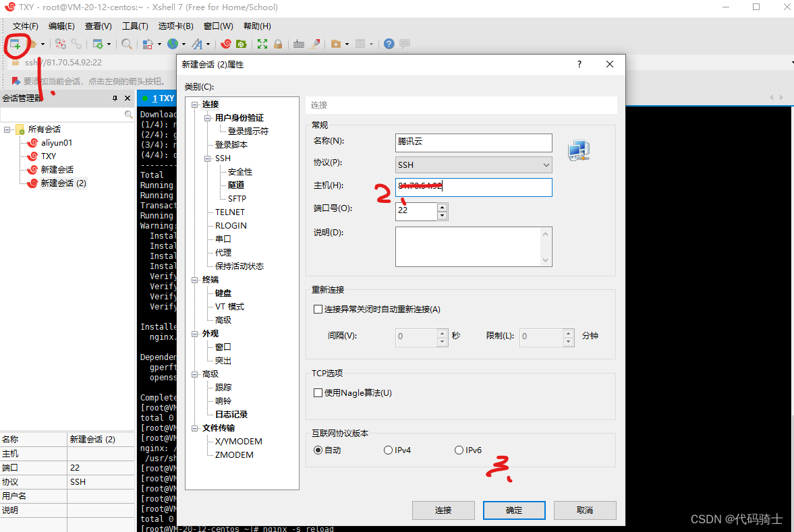The image size is (794, 532).
Task: Click the speech bubble feedback icon
Action: (x=405, y=44)
